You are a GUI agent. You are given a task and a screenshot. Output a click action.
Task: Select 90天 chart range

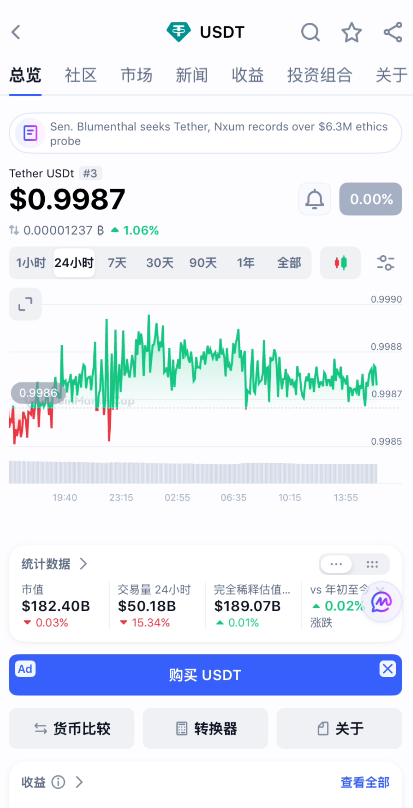pos(203,263)
